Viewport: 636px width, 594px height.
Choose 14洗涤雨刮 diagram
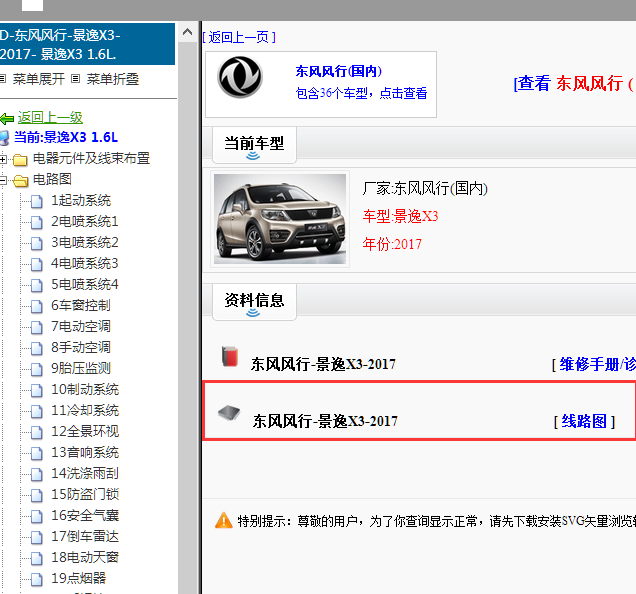[x=85, y=473]
